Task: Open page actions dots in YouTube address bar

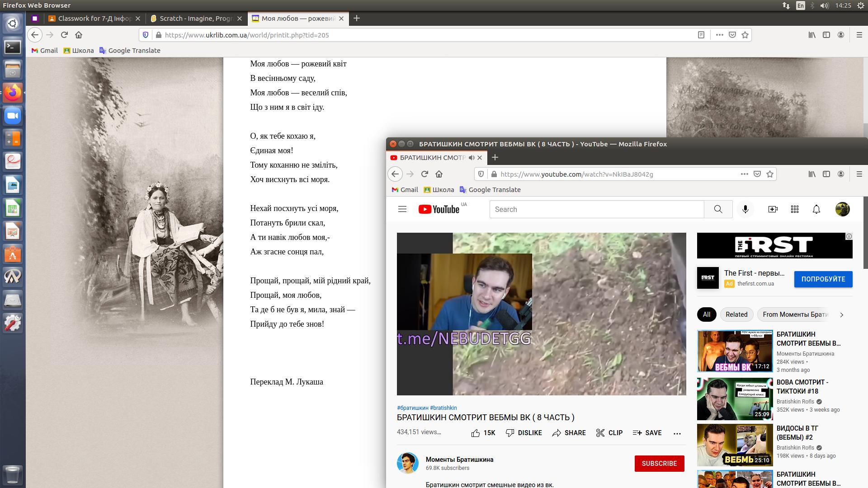Action: 744,174
